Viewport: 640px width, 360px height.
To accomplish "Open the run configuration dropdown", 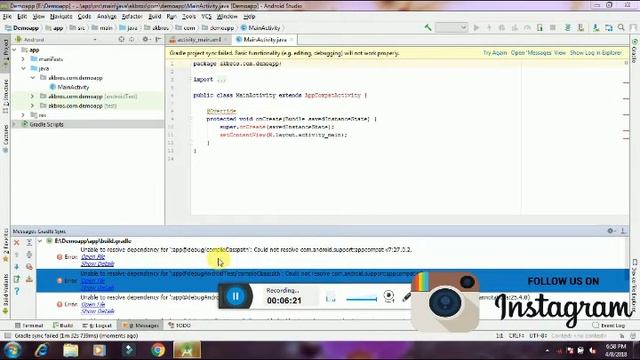I will pyautogui.click(x=451, y=28).
